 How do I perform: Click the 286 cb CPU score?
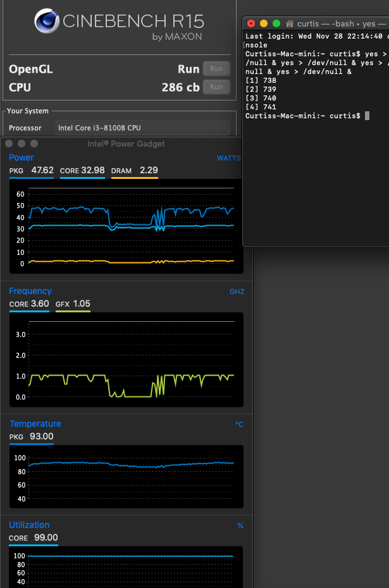[180, 87]
